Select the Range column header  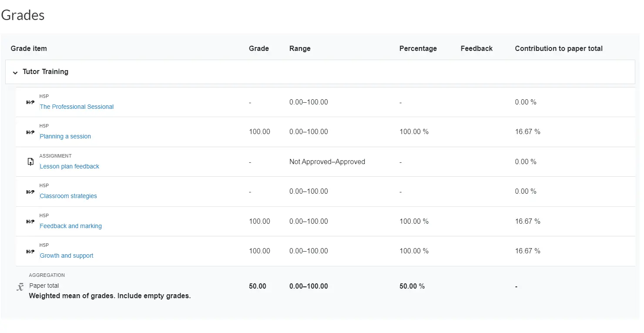(300, 48)
